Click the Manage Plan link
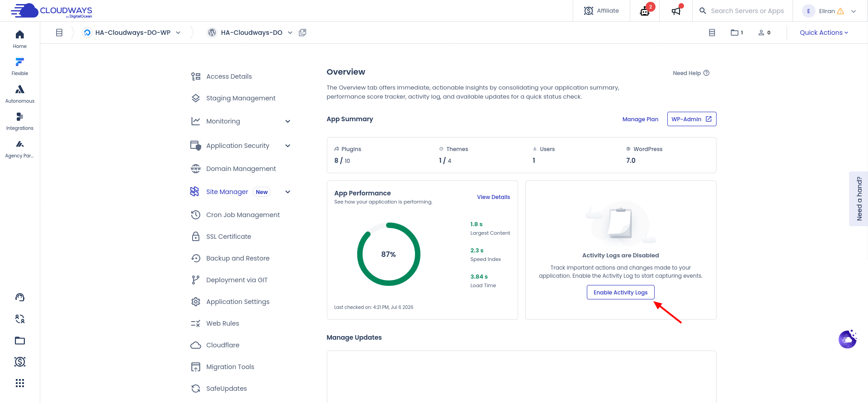Viewport: 868px width, 403px height. pos(640,119)
